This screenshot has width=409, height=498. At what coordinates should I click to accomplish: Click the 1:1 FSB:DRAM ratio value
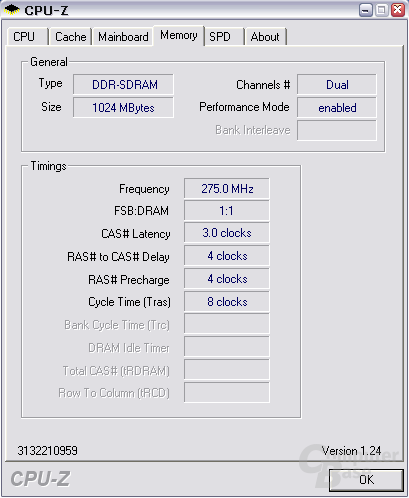pyautogui.click(x=227, y=211)
